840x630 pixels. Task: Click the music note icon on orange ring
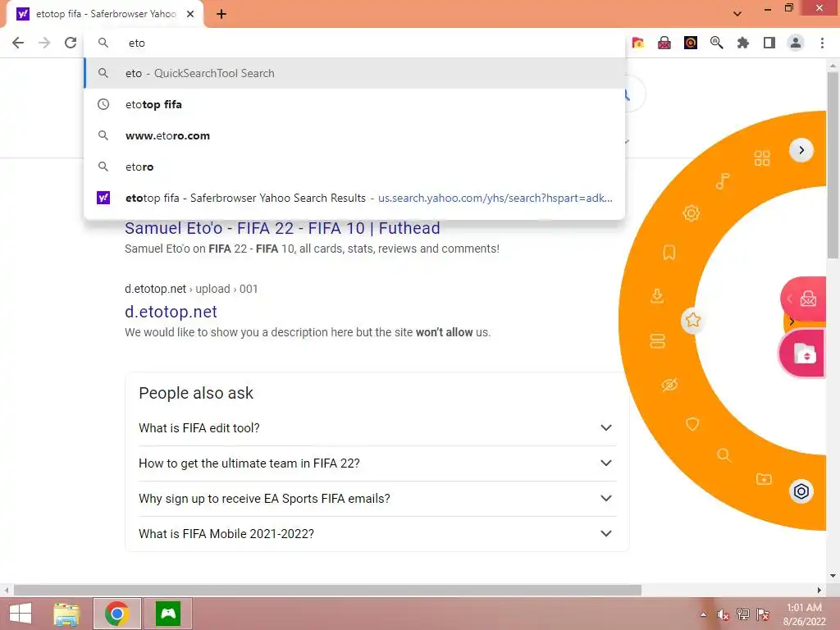click(723, 181)
